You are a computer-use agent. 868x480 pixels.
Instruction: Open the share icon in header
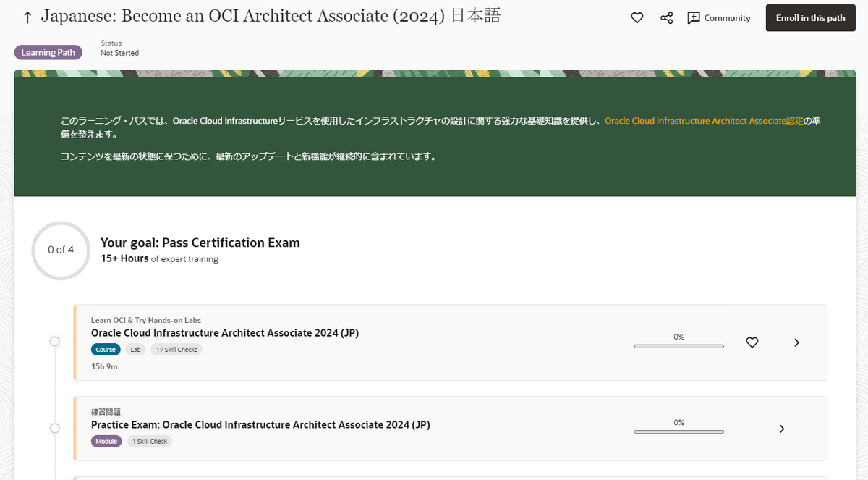click(667, 18)
